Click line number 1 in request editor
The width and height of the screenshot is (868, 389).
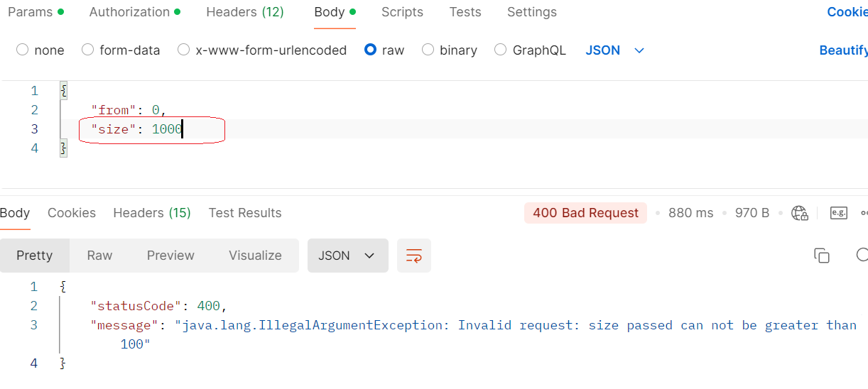pos(34,91)
